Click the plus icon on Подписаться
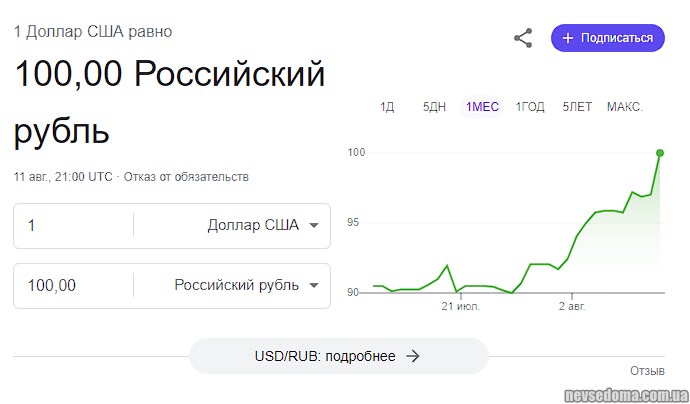 click(568, 38)
